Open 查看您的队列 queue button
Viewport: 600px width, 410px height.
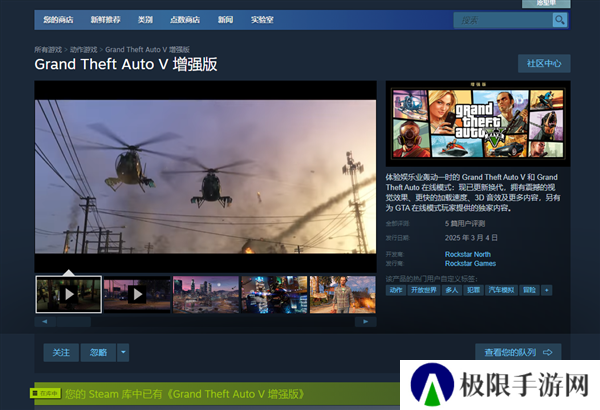[x=518, y=352]
